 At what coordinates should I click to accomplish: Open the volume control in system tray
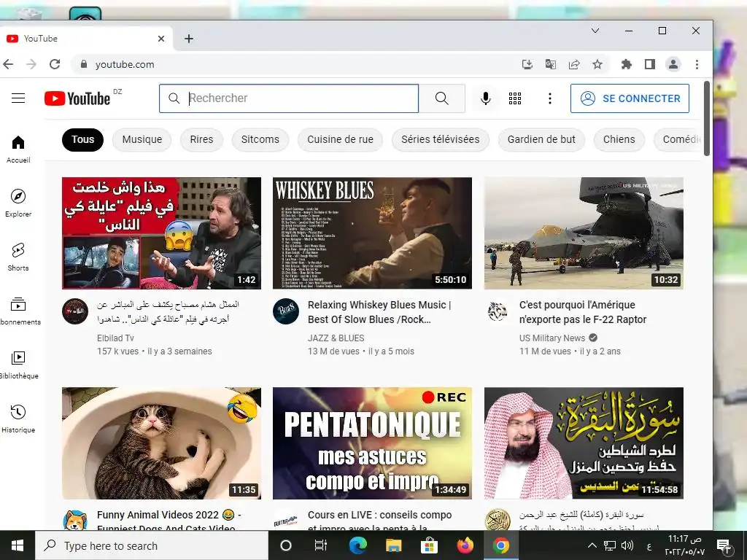tap(627, 545)
